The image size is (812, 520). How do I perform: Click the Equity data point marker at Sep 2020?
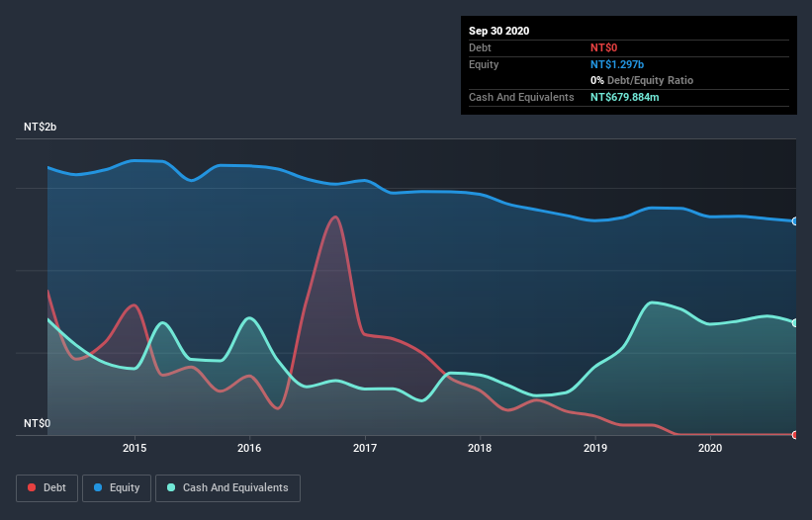(x=795, y=221)
